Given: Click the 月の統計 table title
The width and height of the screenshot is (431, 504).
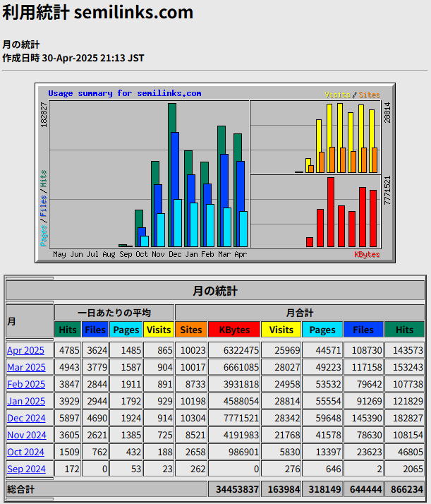Looking at the screenshot, I should coord(215,291).
